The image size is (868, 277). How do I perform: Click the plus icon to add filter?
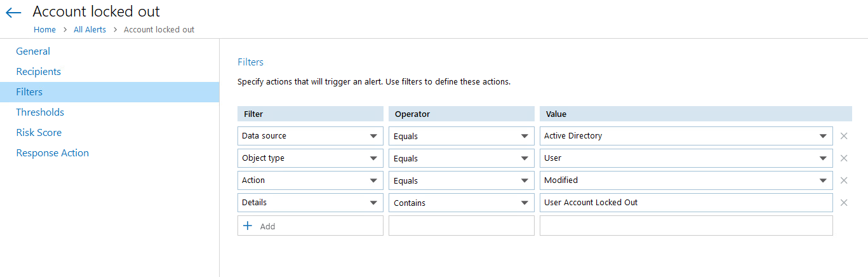[248, 226]
